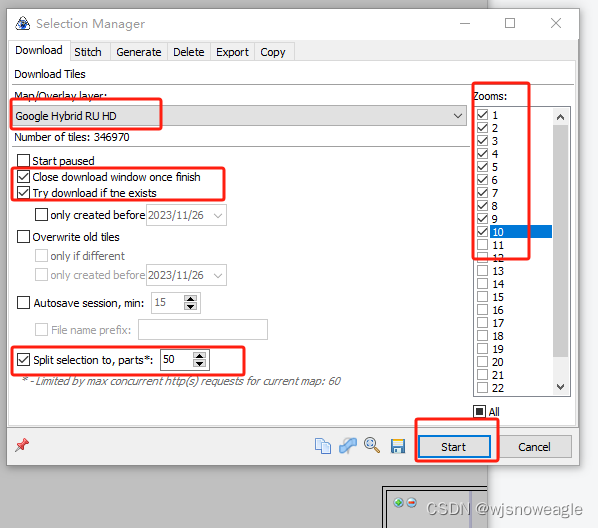Click the Start button
Image resolution: width=598 pixels, height=528 pixels.
[454, 447]
